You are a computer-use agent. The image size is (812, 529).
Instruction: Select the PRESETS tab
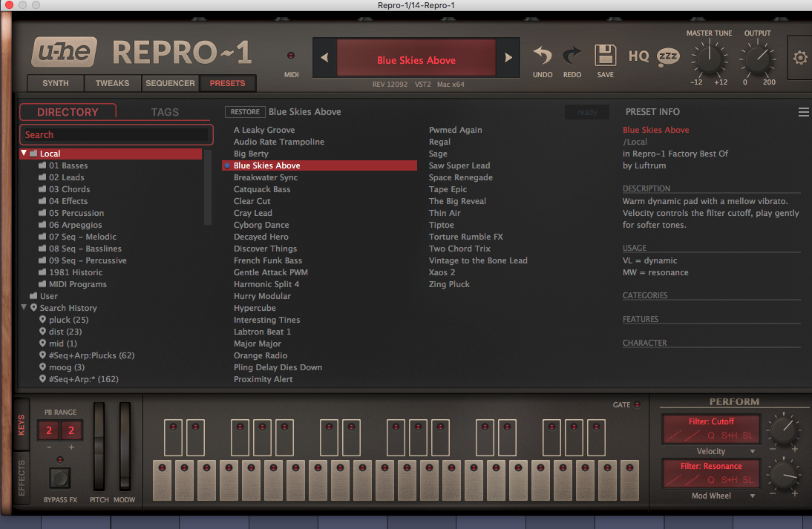click(227, 83)
